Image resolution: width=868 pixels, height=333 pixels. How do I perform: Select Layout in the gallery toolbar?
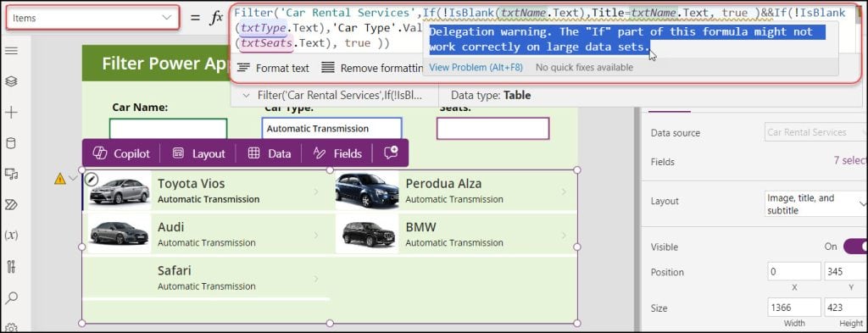point(198,153)
